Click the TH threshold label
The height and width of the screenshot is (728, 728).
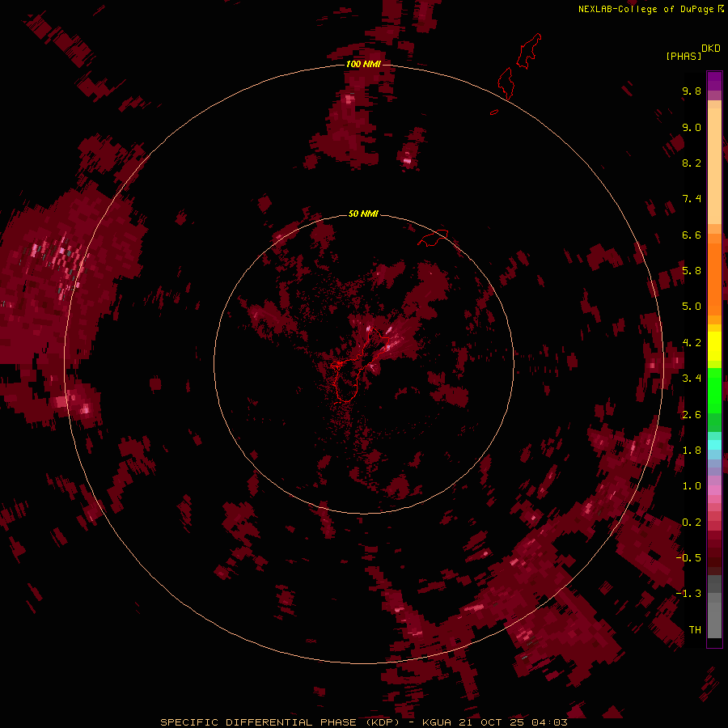pos(695,630)
